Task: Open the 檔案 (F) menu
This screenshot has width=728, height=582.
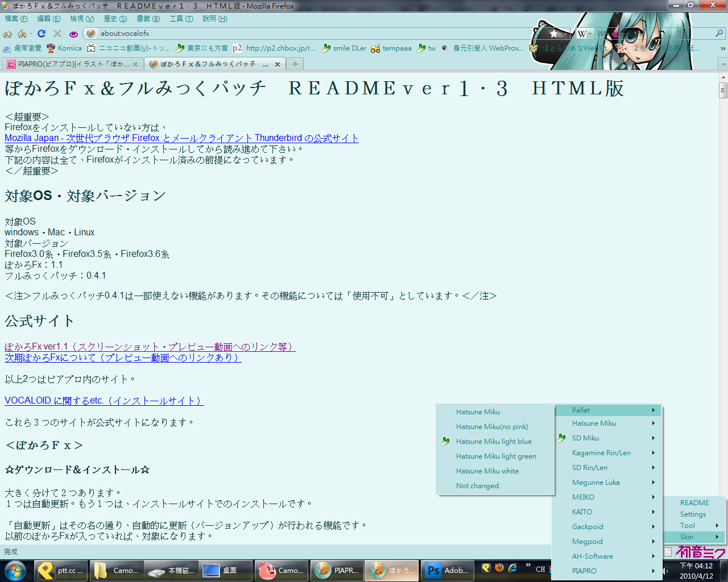Action: [16, 19]
